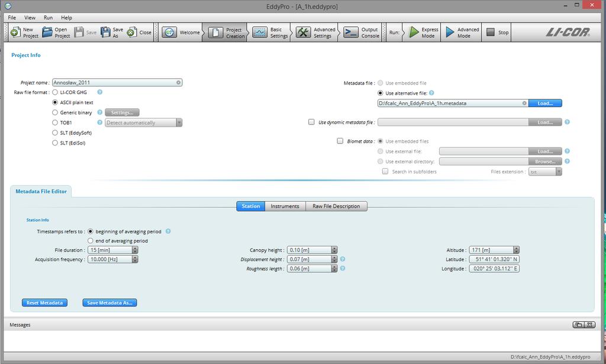Open help for Roughness length
Viewport: 606px width, 364px height.
point(343,268)
